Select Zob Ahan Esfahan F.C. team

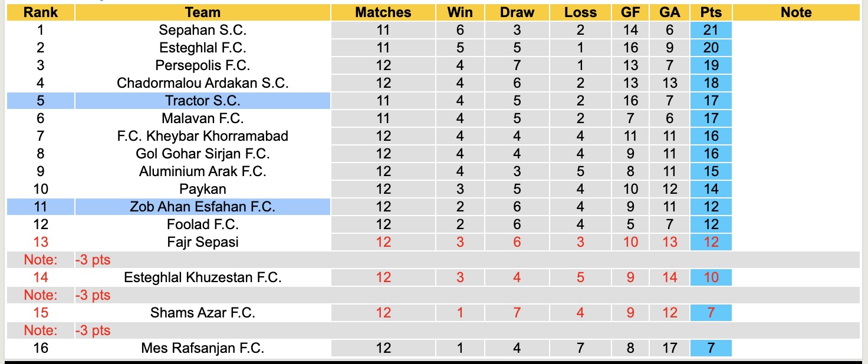[x=202, y=207]
